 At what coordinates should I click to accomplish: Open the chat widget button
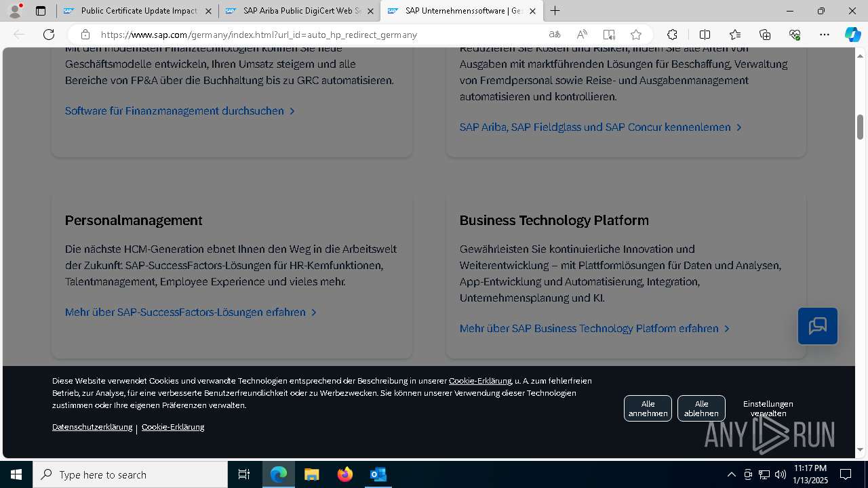(x=818, y=326)
